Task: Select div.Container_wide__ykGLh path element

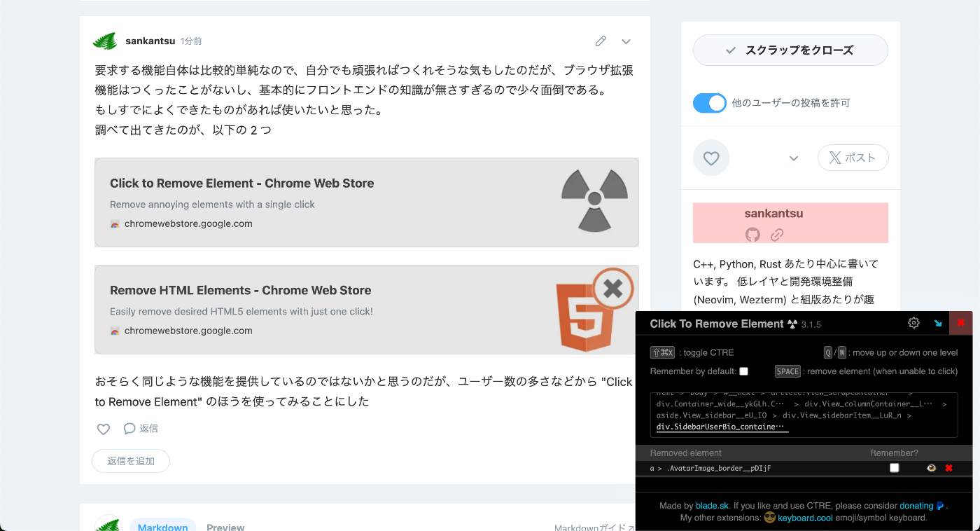Action: (720, 404)
